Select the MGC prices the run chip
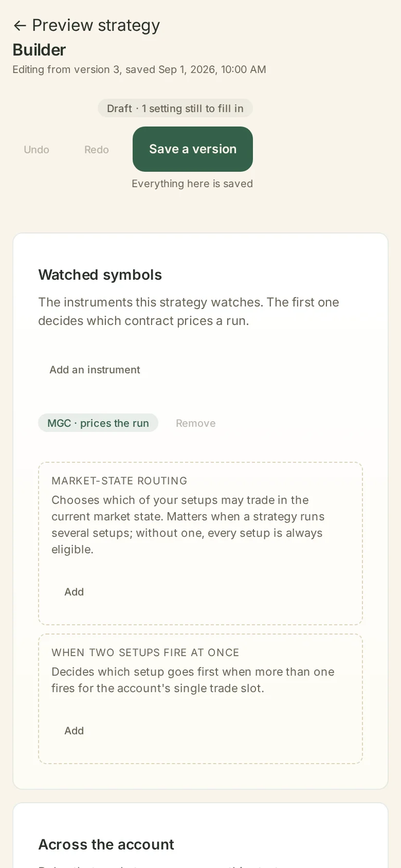The height and width of the screenshot is (868, 401). 98,423
